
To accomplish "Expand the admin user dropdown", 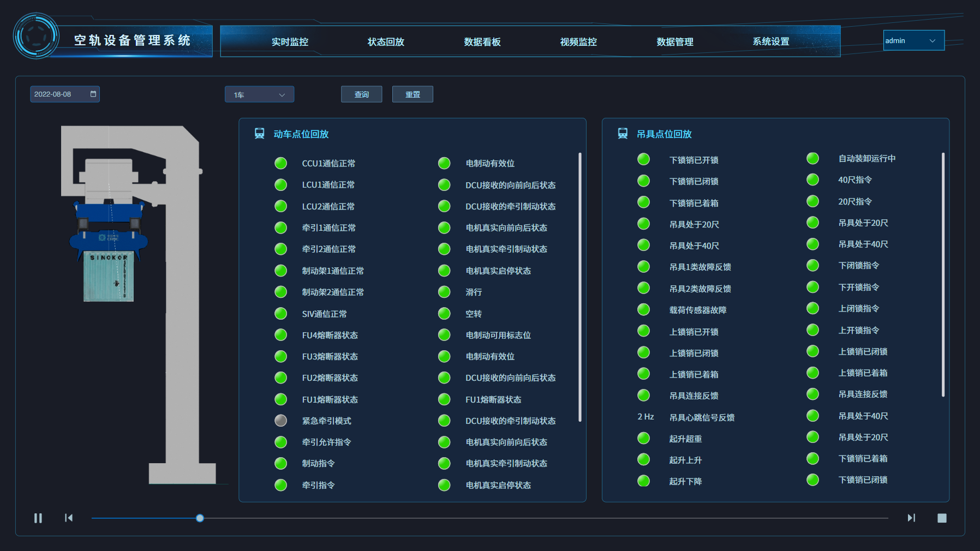I will click(x=914, y=40).
